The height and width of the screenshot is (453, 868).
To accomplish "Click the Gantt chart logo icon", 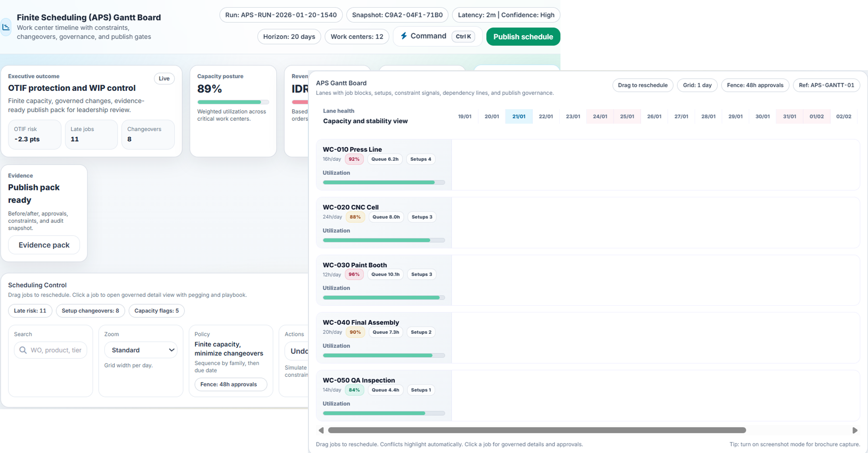I will pos(6,27).
